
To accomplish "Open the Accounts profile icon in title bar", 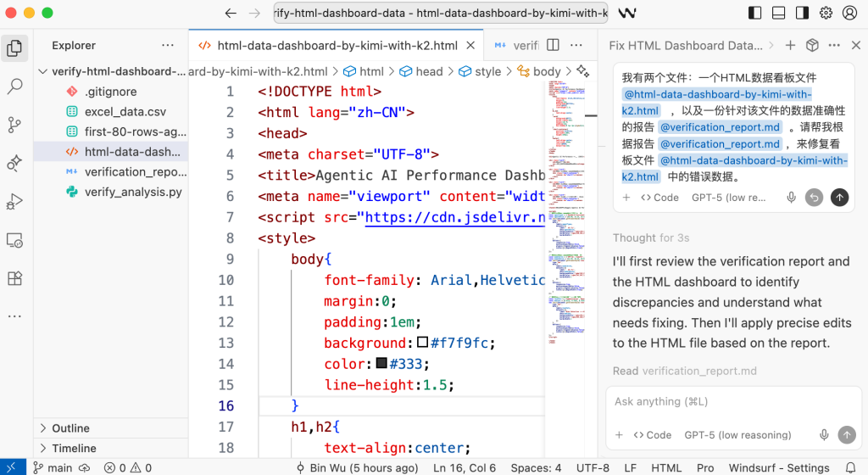I will pyautogui.click(x=849, y=13).
